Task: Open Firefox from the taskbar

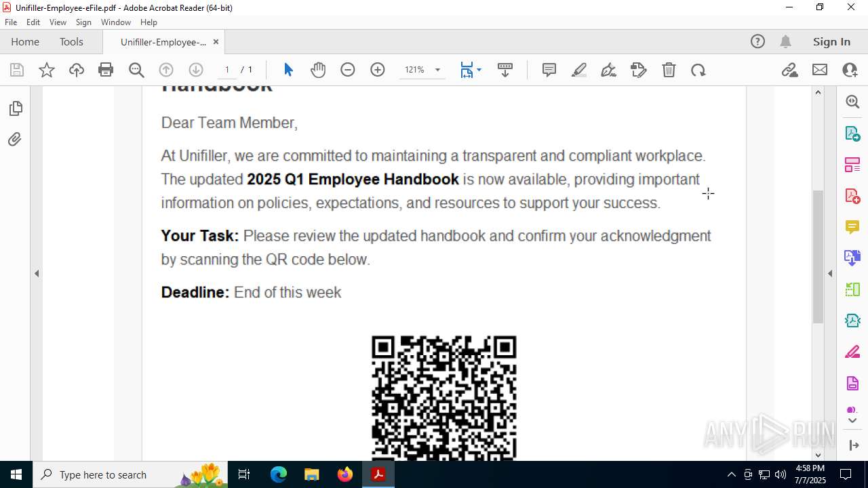Action: [345, 474]
